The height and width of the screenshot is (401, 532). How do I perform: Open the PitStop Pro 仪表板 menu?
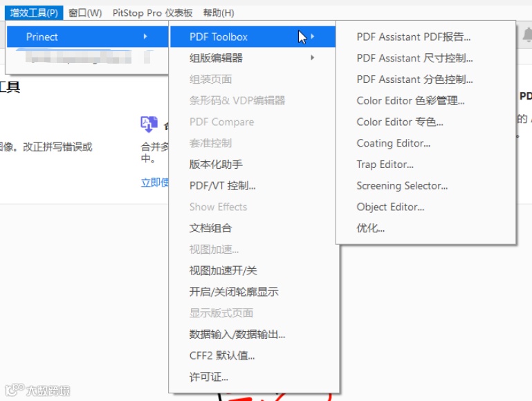[x=152, y=13]
